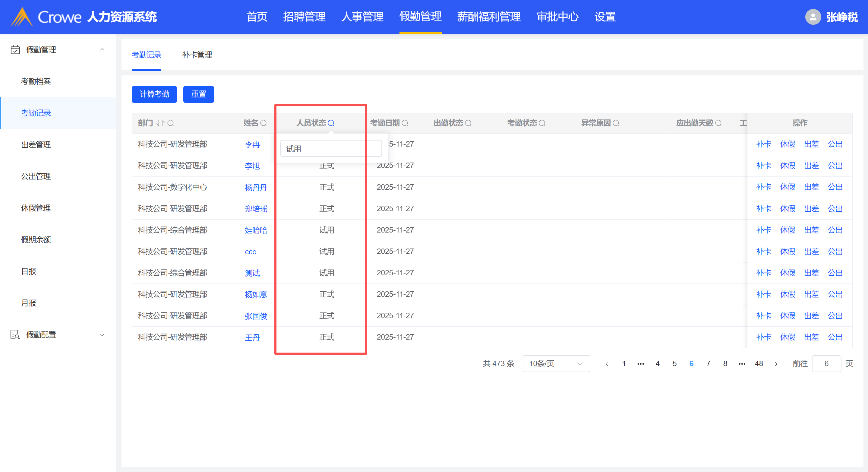This screenshot has width=868, height=472.
Task: Switch to the 补卡管理 tab
Action: (197, 55)
